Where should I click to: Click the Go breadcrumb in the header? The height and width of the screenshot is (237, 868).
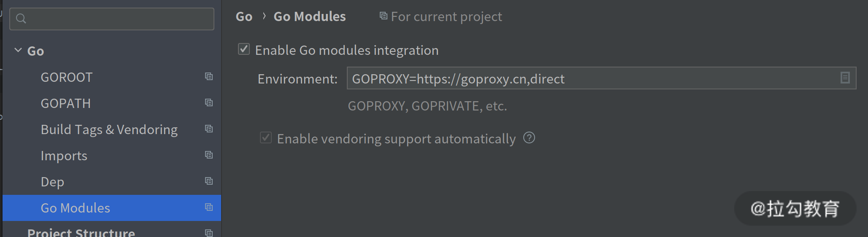[244, 16]
